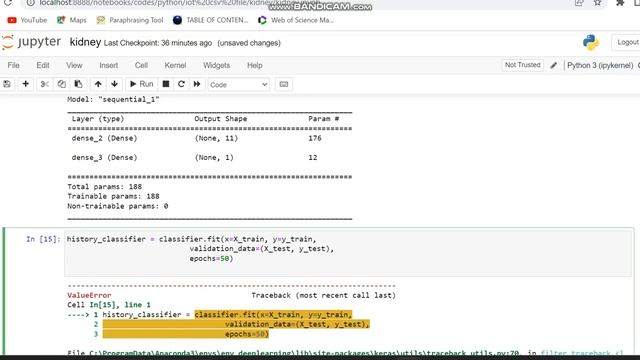Run the selected cell
Image resolution: width=640 pixels, height=360 pixels.
point(141,84)
